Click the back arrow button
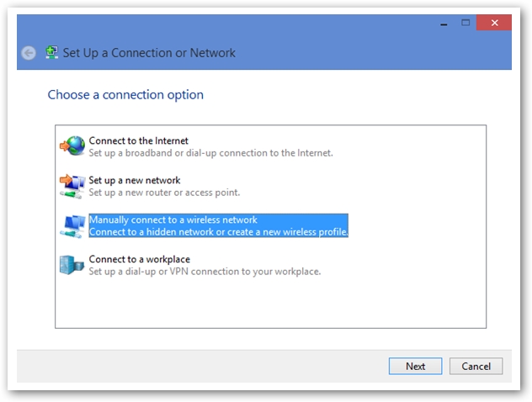 [x=29, y=53]
